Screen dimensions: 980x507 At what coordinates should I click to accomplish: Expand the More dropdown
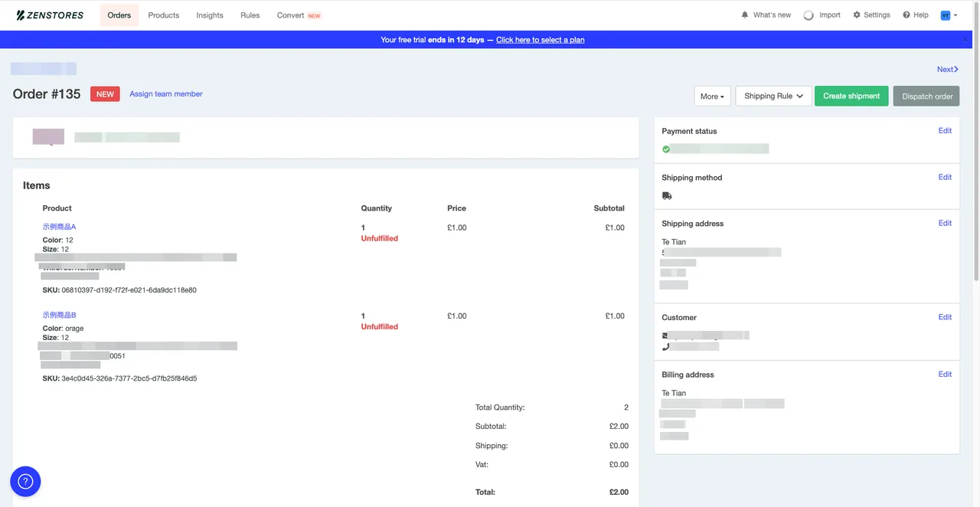click(x=712, y=96)
